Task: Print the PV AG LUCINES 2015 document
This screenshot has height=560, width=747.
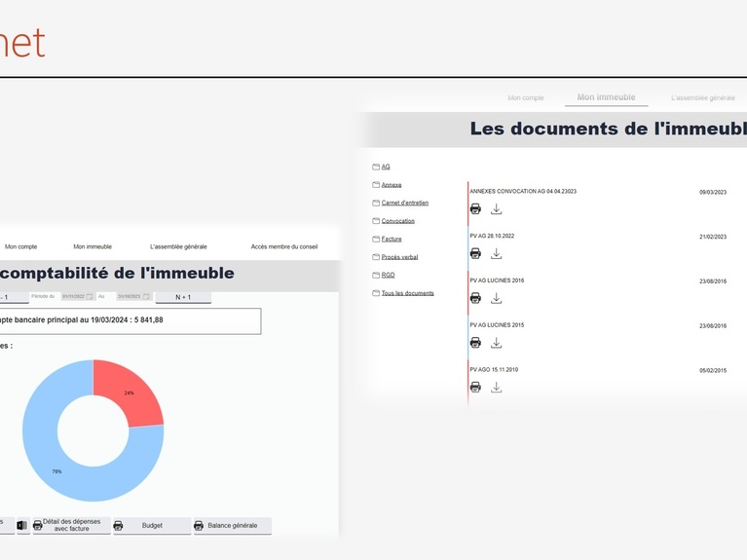Action: (475, 342)
